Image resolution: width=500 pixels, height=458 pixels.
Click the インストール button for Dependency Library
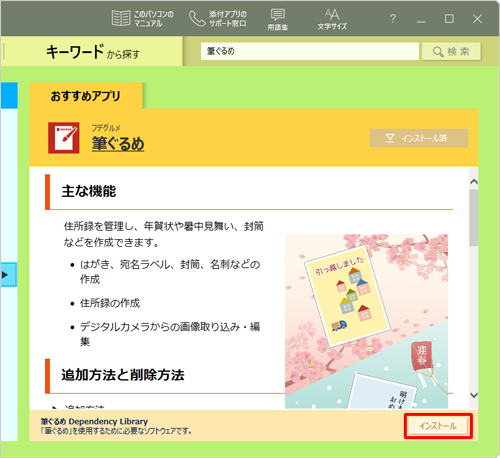(438, 426)
